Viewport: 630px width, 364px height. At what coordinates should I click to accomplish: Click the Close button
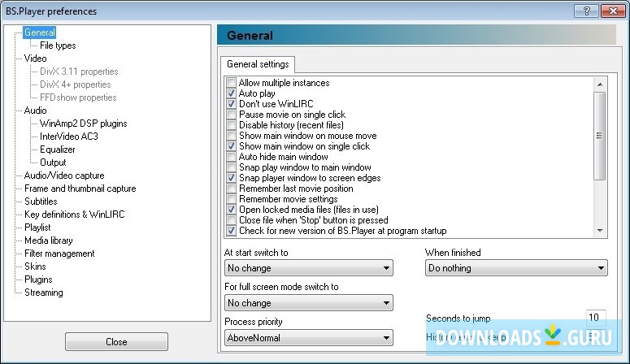click(116, 342)
